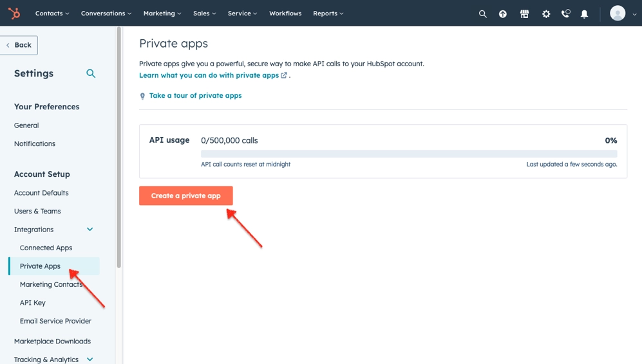Open Account Defaults settings
Image resolution: width=642 pixels, height=364 pixels.
coord(41,193)
